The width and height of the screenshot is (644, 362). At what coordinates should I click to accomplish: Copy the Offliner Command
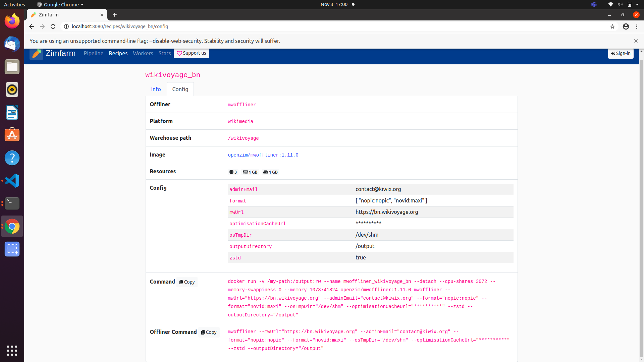pyautogui.click(x=208, y=332)
